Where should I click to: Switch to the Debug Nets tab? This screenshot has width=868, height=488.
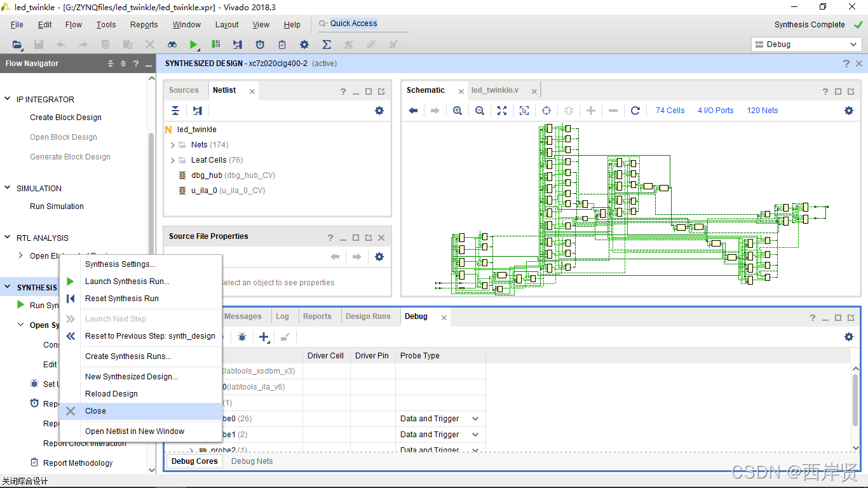(x=252, y=461)
